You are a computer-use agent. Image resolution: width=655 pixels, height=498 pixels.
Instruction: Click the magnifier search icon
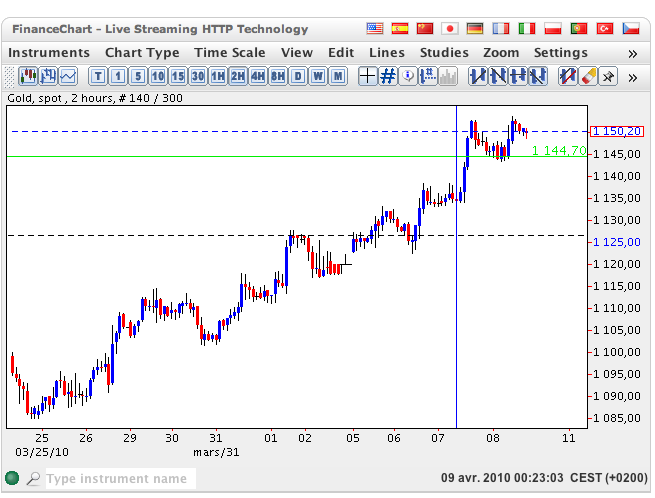point(33,479)
